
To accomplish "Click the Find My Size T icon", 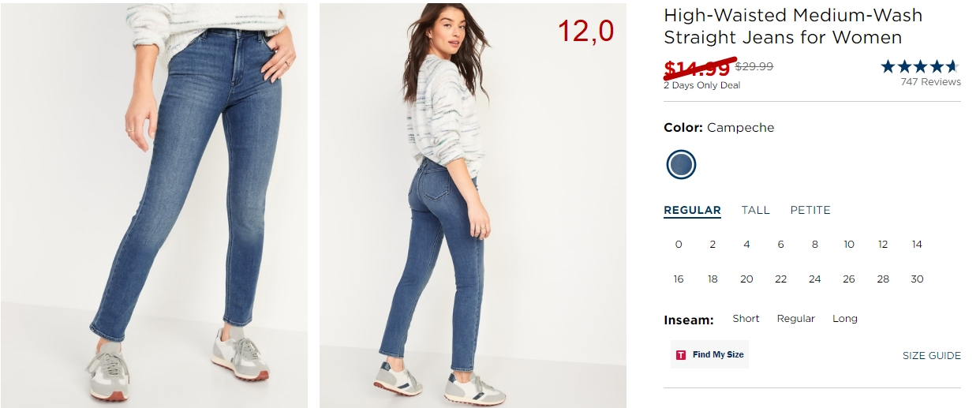I will click(x=681, y=355).
